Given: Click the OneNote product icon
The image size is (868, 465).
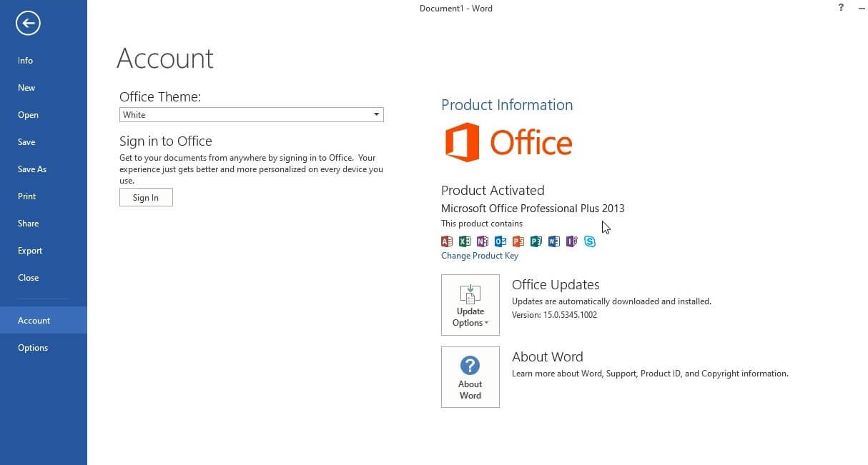Looking at the screenshot, I should pos(483,241).
